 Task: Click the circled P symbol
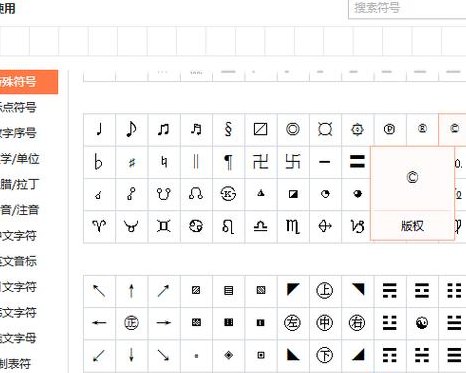click(389, 129)
